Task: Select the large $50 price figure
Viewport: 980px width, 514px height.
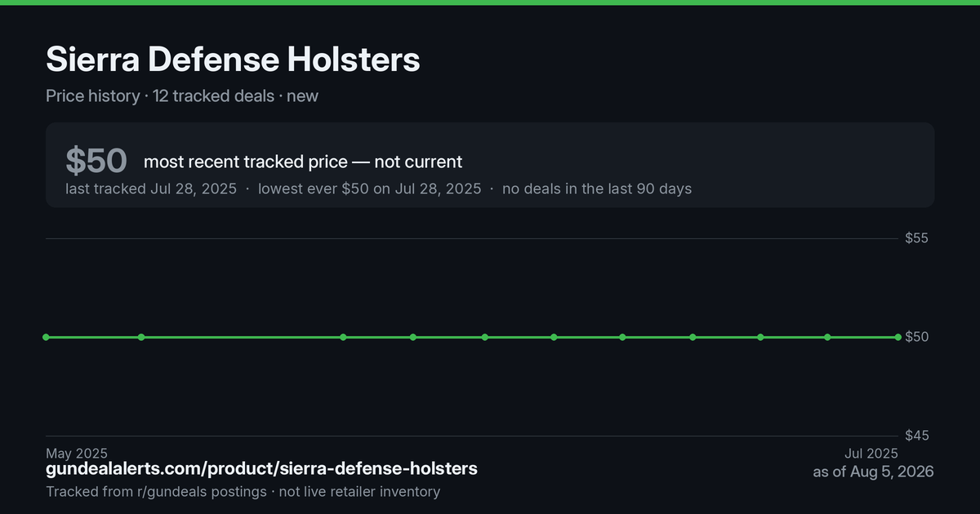Action: (x=96, y=161)
